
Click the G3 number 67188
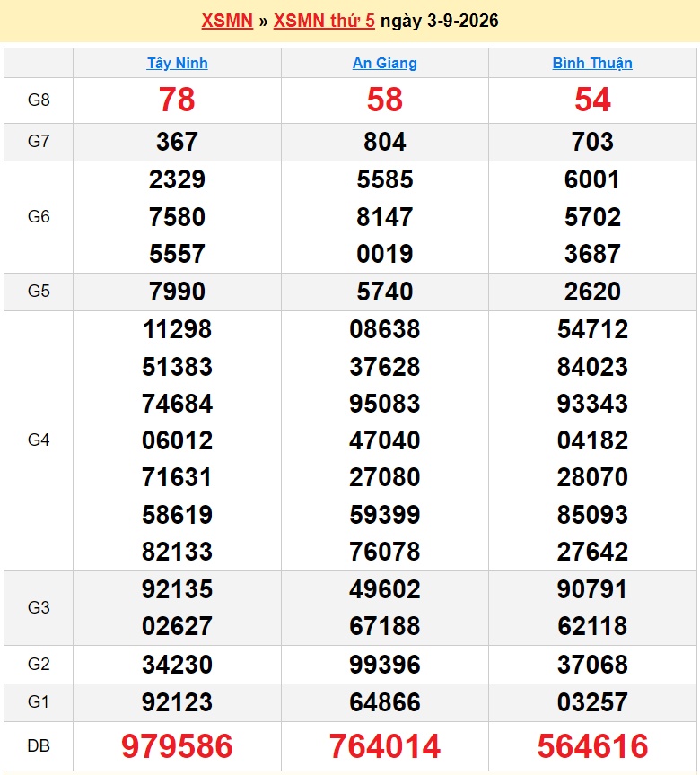pyautogui.click(x=385, y=626)
